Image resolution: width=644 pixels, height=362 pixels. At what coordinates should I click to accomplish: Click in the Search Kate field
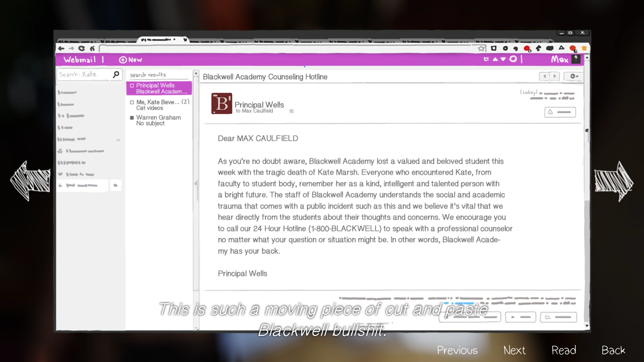(x=84, y=74)
